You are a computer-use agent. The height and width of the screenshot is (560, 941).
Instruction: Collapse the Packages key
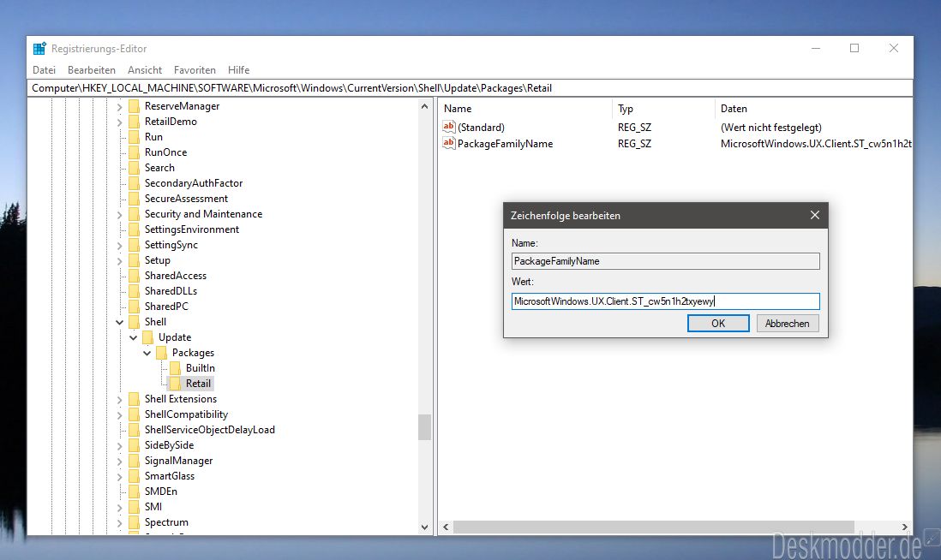[x=147, y=353]
